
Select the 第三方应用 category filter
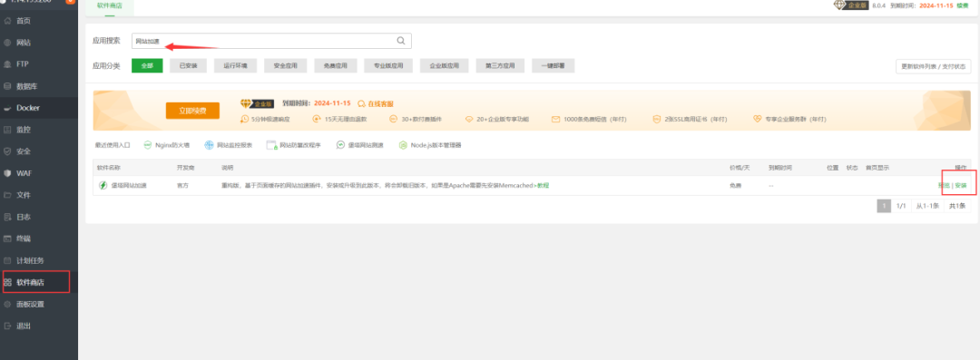[x=500, y=65]
